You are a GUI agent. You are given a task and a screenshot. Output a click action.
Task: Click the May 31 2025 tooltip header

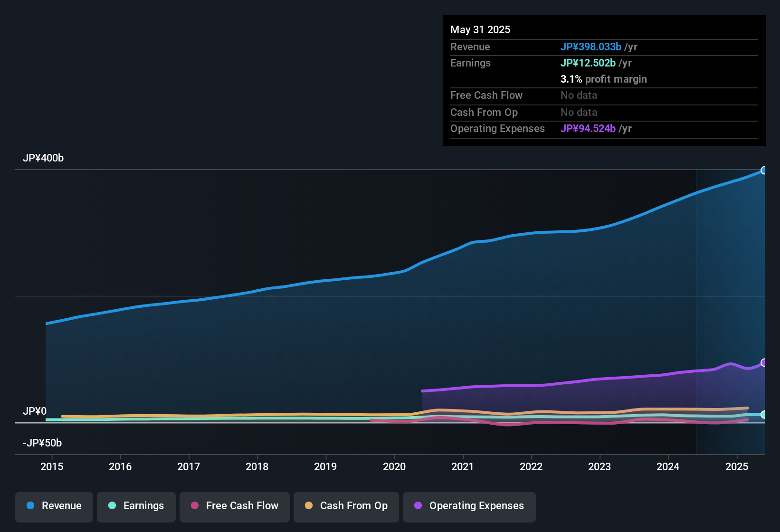pos(480,30)
